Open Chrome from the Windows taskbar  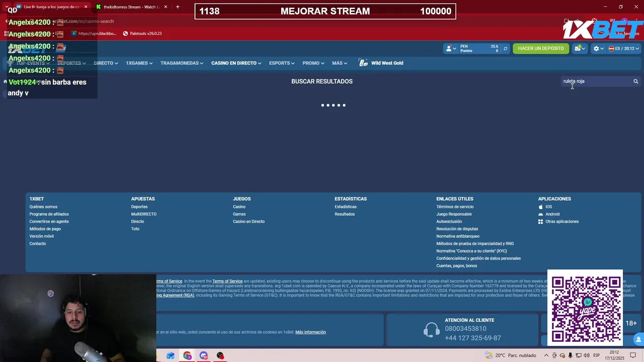pyautogui.click(x=187, y=355)
